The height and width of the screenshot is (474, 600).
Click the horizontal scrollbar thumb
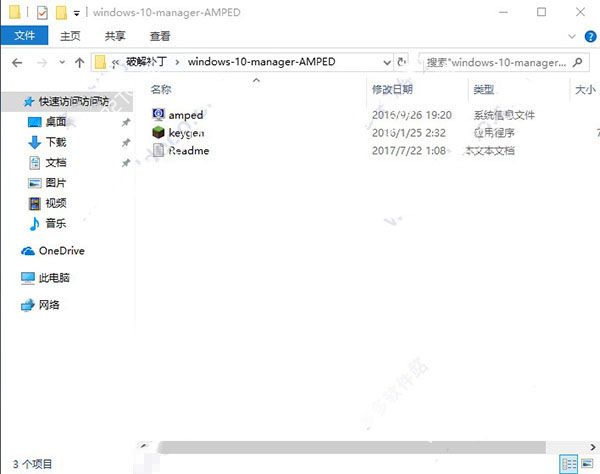tap(351, 447)
